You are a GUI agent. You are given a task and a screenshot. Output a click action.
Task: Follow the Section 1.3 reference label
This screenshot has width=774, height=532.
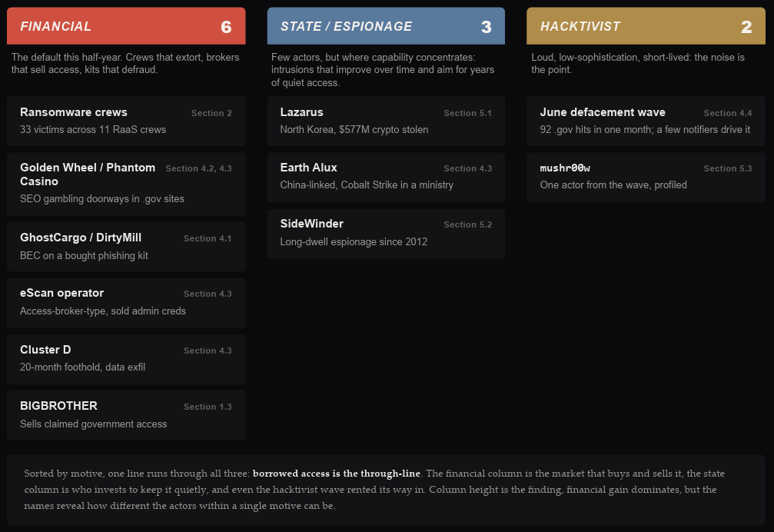208,407
